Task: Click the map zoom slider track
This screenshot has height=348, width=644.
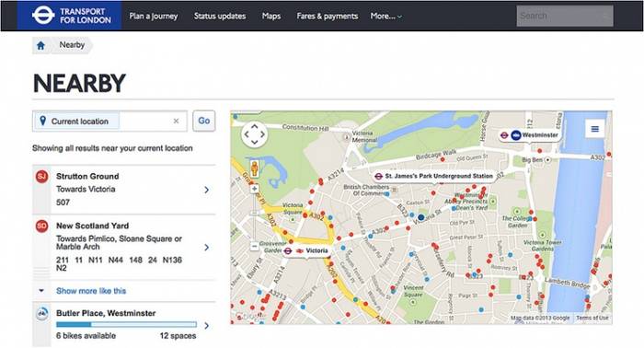Action: tap(254, 217)
